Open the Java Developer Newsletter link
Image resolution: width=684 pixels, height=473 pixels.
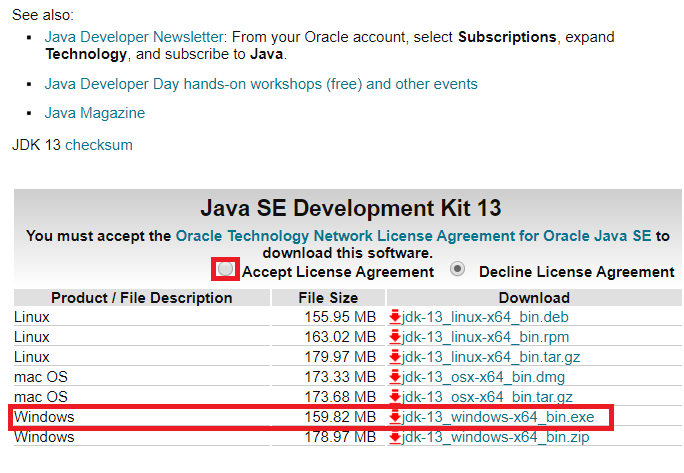pos(134,37)
